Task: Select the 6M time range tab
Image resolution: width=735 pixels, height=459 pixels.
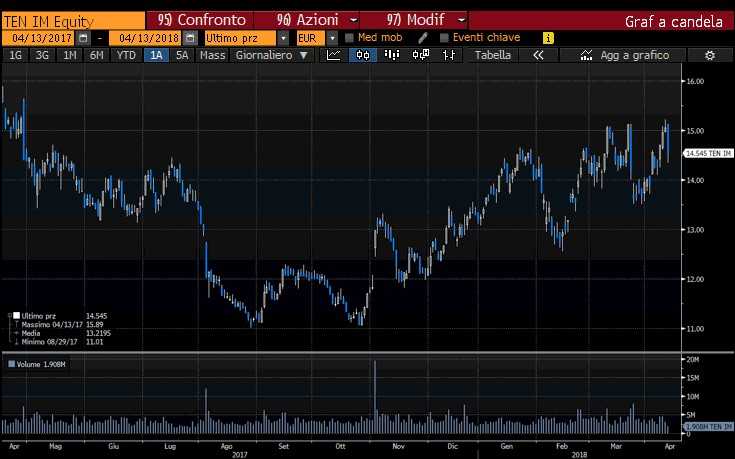Action: click(x=97, y=55)
